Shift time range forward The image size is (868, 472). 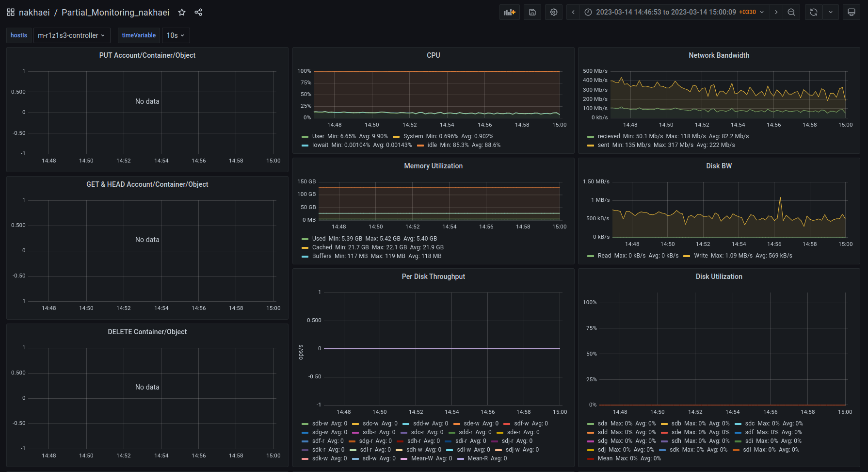point(776,12)
